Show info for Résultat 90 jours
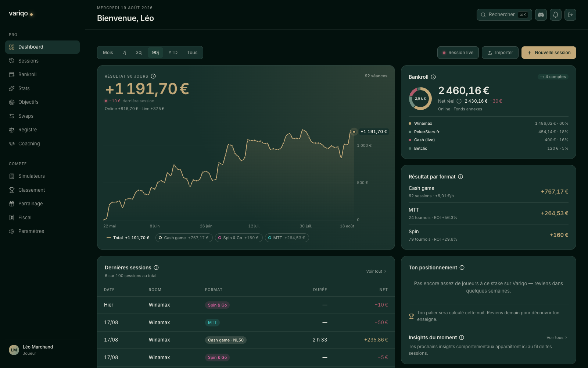The height and width of the screenshot is (368, 588). point(153,76)
